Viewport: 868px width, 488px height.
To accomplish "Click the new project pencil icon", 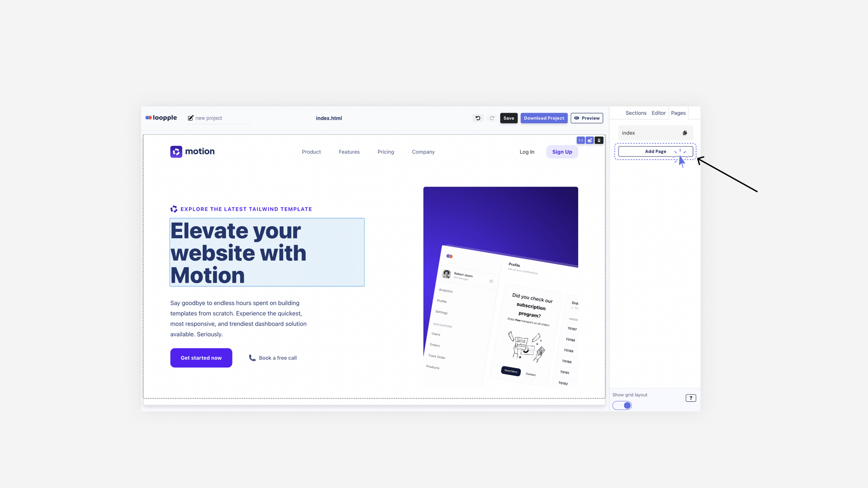I will (190, 118).
